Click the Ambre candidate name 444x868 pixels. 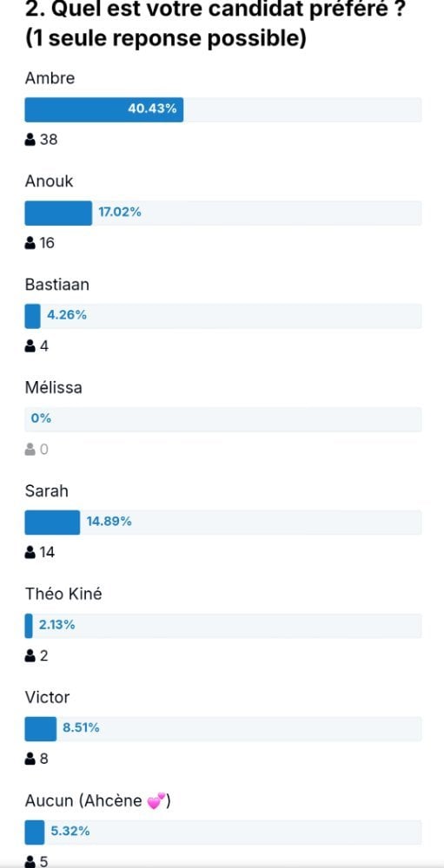coord(50,78)
